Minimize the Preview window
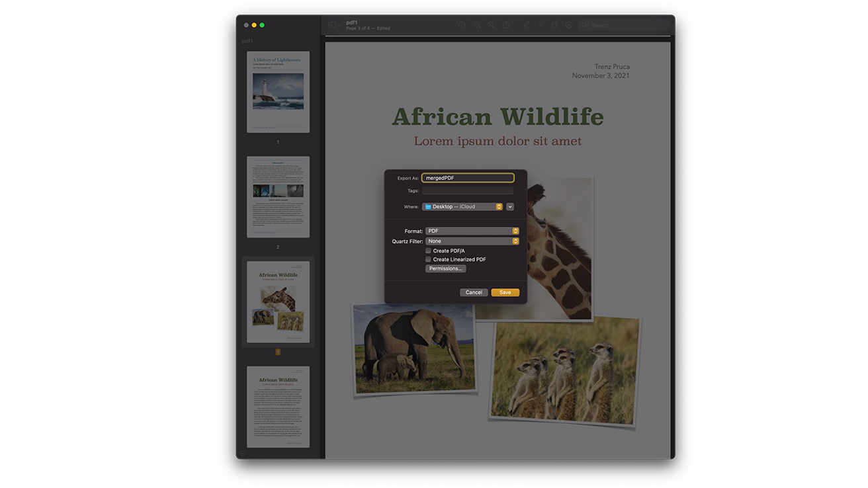The width and height of the screenshot is (868, 488). [x=254, y=25]
